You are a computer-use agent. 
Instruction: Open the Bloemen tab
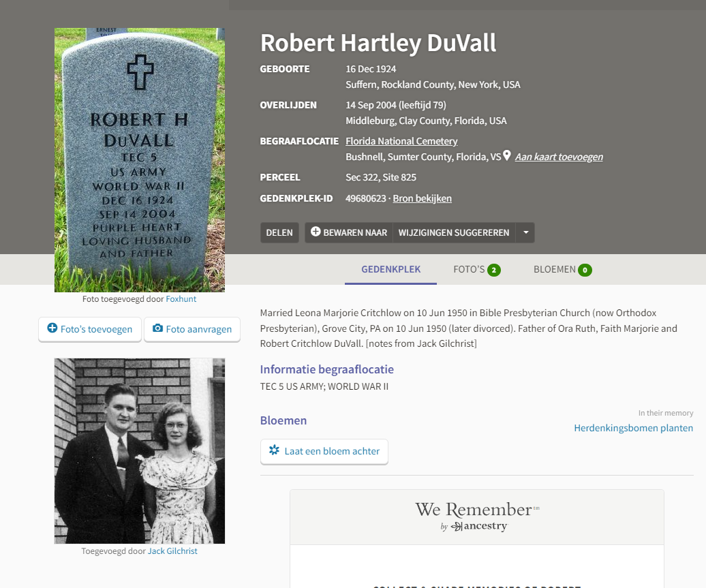562,269
